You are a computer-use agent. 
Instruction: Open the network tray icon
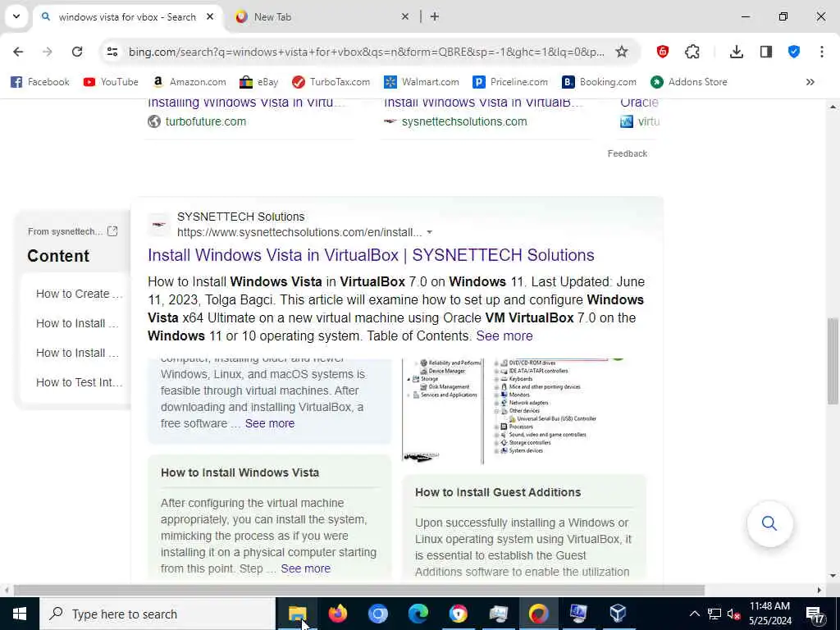pos(714,614)
